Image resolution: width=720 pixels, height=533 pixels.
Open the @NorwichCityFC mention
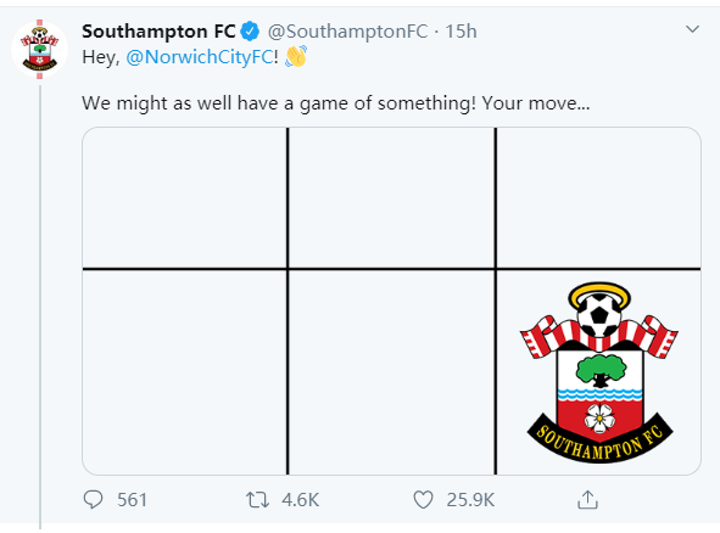click(x=200, y=58)
